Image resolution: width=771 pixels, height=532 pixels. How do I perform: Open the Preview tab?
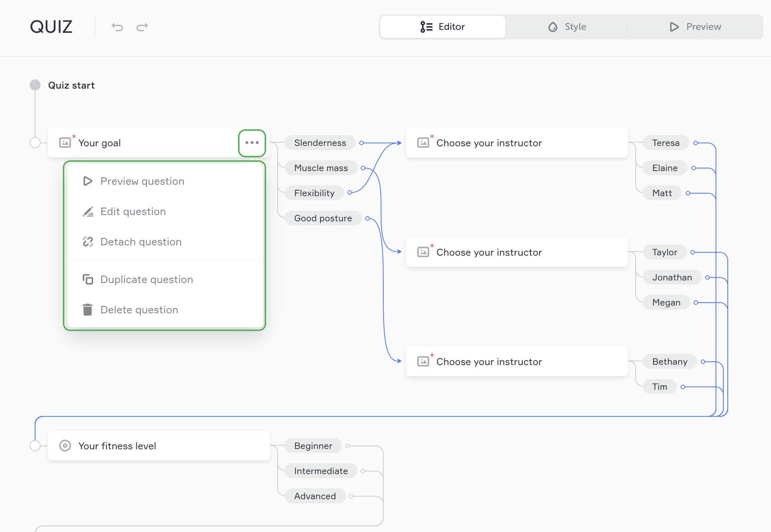[695, 27]
